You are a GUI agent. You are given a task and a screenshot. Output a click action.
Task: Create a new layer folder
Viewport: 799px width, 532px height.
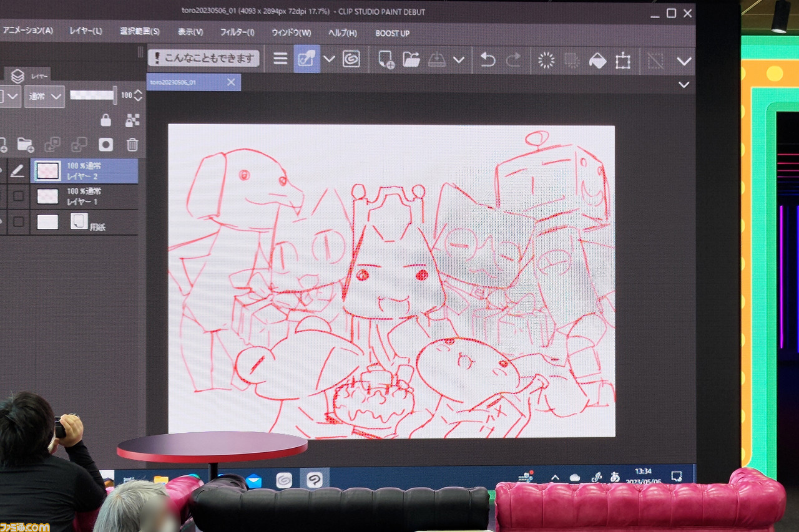tap(25, 145)
